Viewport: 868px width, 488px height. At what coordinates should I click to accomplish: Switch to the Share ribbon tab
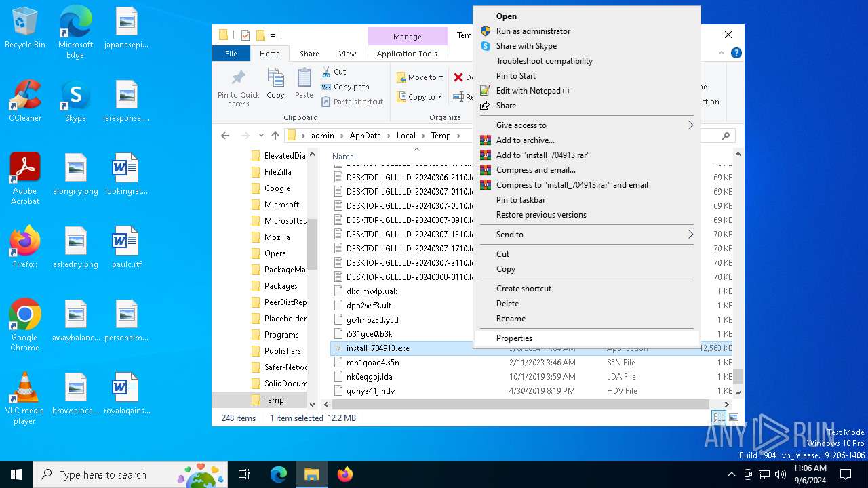(309, 54)
